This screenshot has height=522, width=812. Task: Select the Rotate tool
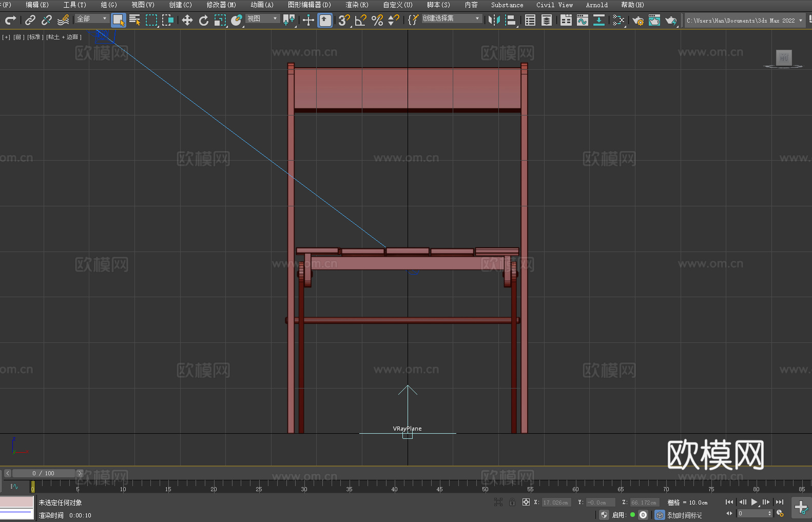[x=204, y=20]
